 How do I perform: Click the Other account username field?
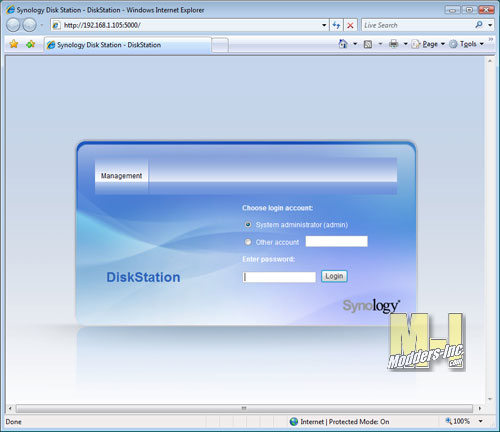(x=337, y=241)
